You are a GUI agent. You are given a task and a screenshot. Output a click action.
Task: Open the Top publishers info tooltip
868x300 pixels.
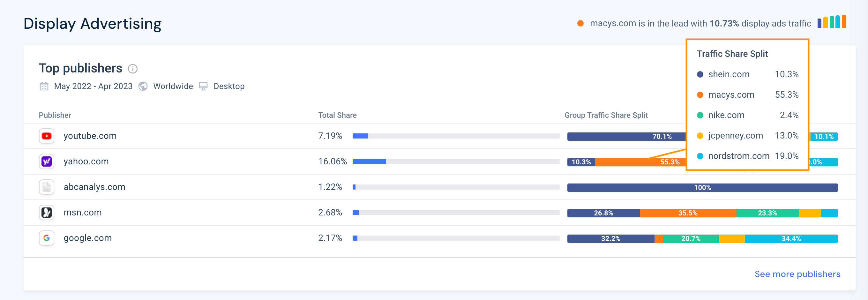(x=132, y=69)
